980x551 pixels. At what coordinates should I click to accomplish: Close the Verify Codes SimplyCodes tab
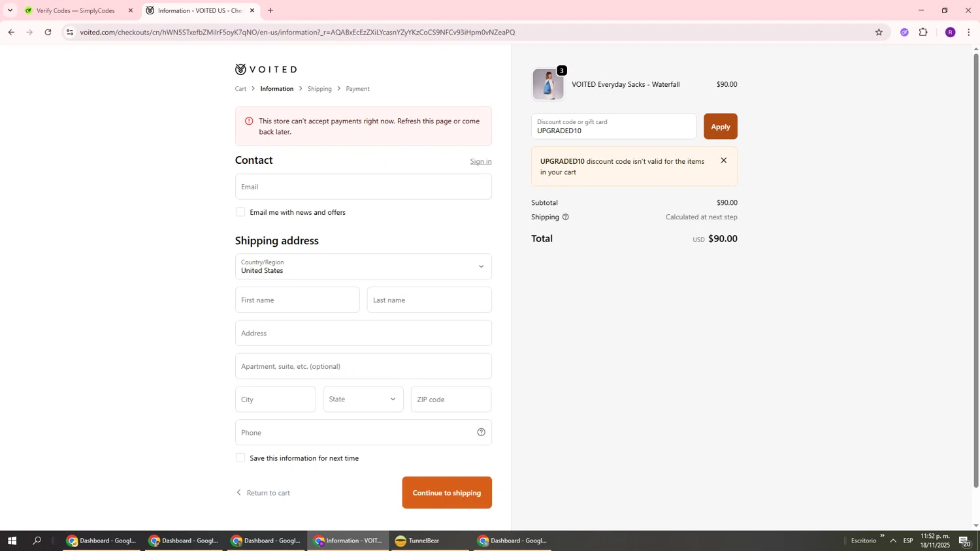click(x=131, y=10)
